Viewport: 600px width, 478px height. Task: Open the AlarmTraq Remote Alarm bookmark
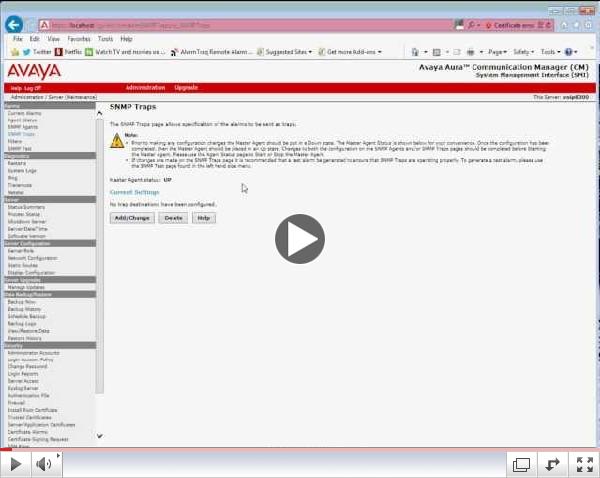[212, 52]
